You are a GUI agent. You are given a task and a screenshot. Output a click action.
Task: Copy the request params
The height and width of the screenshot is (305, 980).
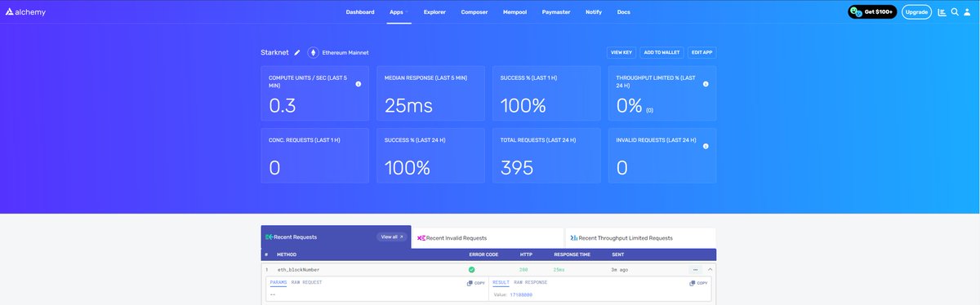tap(475, 283)
